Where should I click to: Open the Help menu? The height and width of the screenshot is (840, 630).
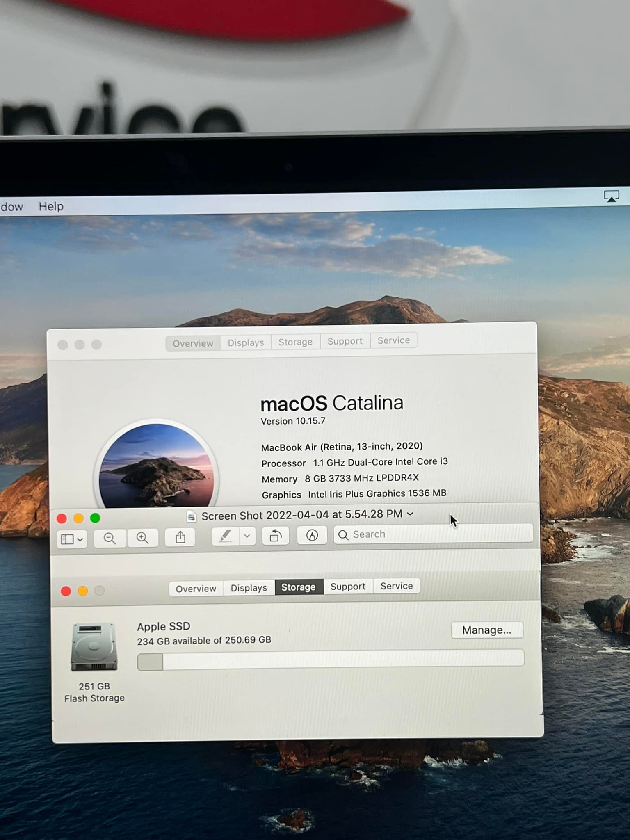[x=51, y=206]
